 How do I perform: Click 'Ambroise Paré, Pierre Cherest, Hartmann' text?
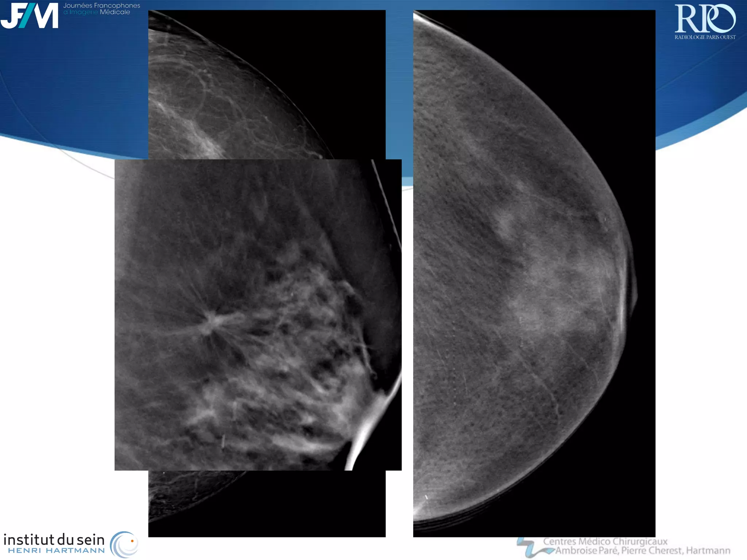[642, 551]
